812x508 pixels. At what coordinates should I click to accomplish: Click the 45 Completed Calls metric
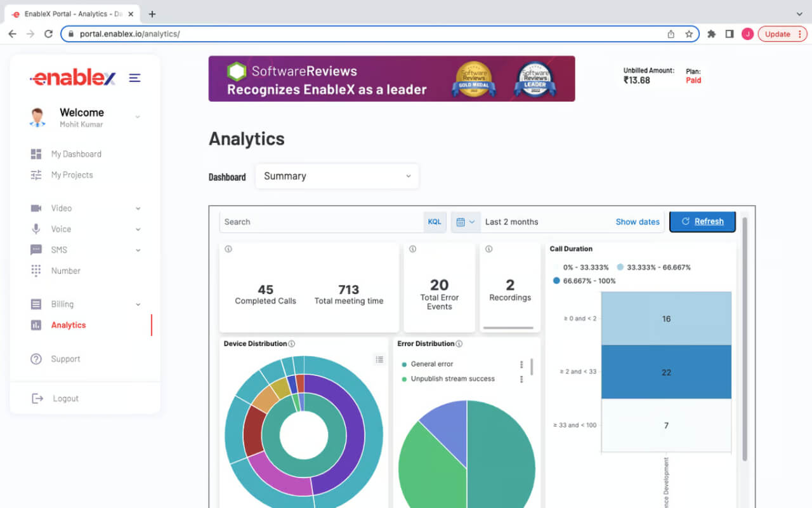265,295
